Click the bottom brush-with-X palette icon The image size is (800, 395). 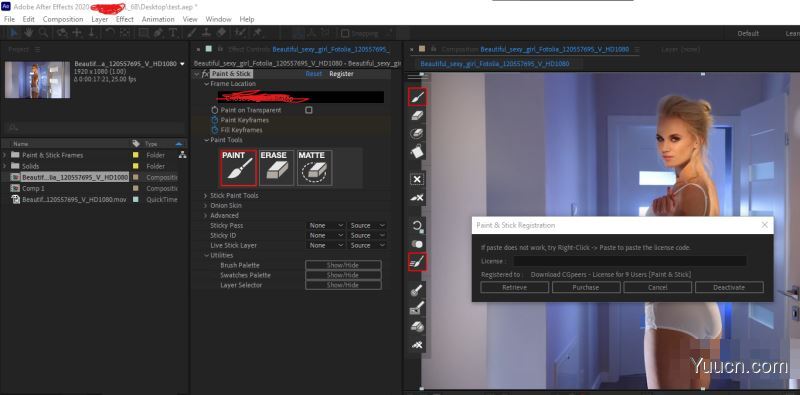coord(417,345)
